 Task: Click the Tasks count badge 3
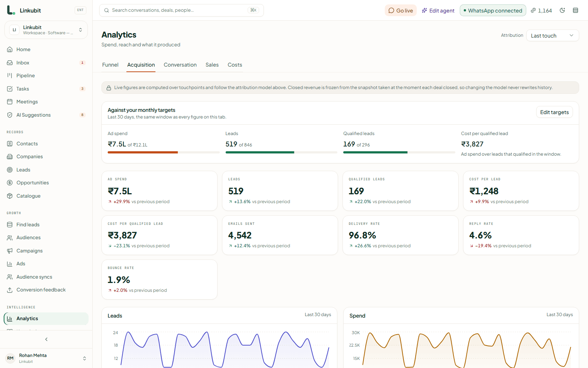coord(82,89)
